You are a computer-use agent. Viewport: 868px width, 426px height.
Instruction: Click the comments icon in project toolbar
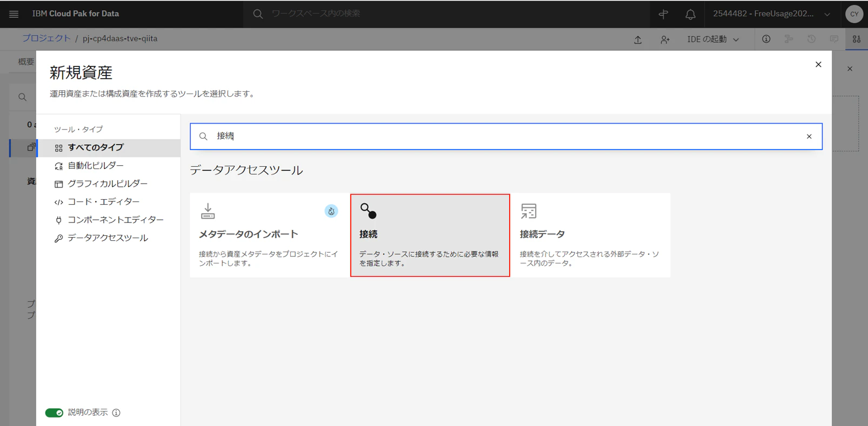pos(834,39)
